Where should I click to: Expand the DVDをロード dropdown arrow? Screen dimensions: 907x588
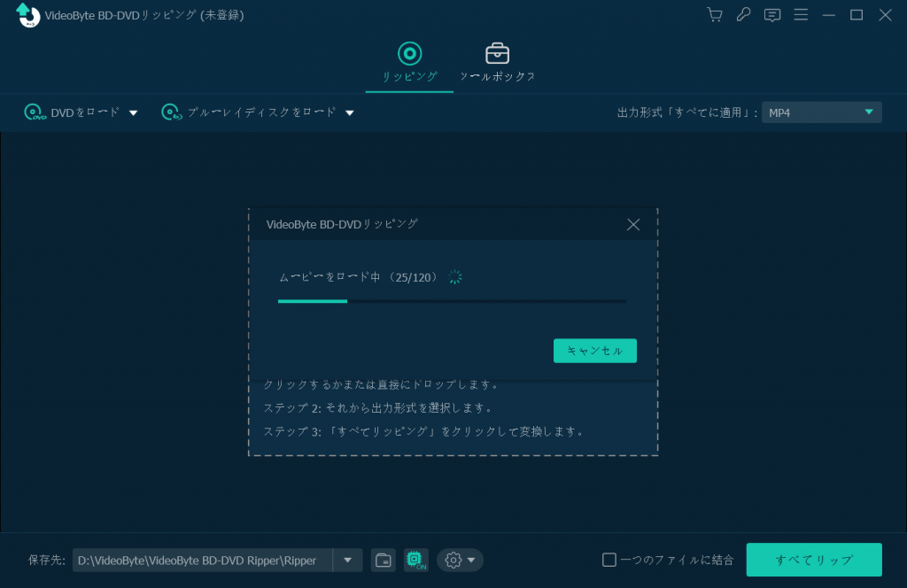click(133, 112)
